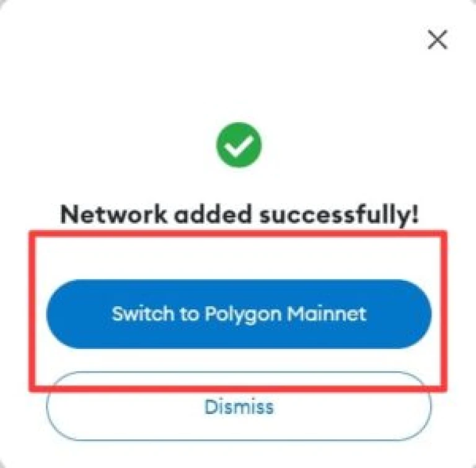Click the blue Switch to Polygon Mainnet button
Image resolution: width=476 pixels, height=468 pixels.
(x=239, y=314)
